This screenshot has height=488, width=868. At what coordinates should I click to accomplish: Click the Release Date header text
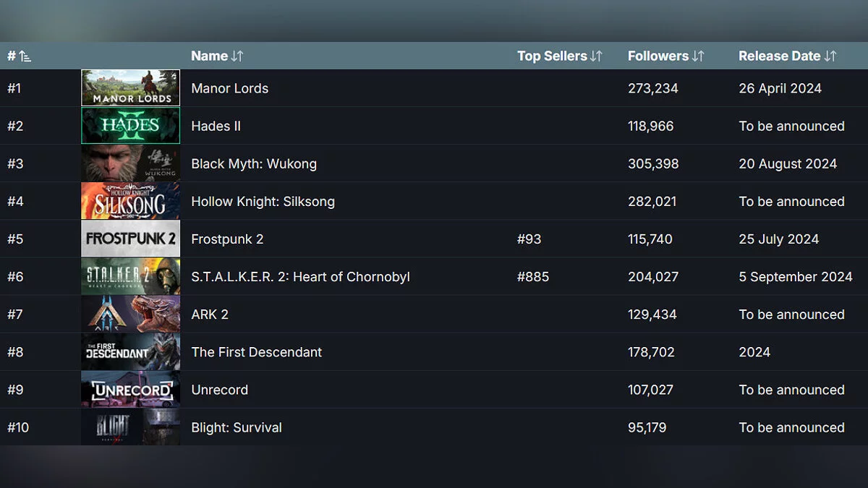coord(779,56)
